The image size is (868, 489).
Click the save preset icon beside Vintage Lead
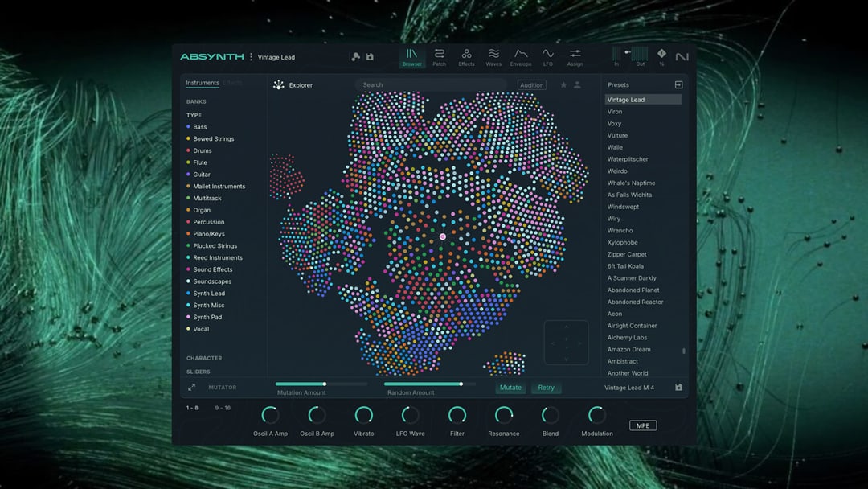click(x=370, y=57)
